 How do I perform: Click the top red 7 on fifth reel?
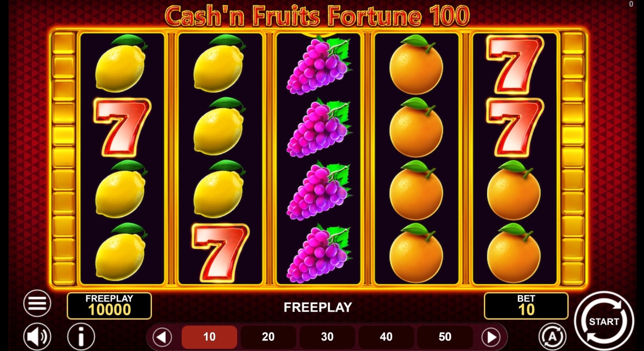[x=515, y=65]
